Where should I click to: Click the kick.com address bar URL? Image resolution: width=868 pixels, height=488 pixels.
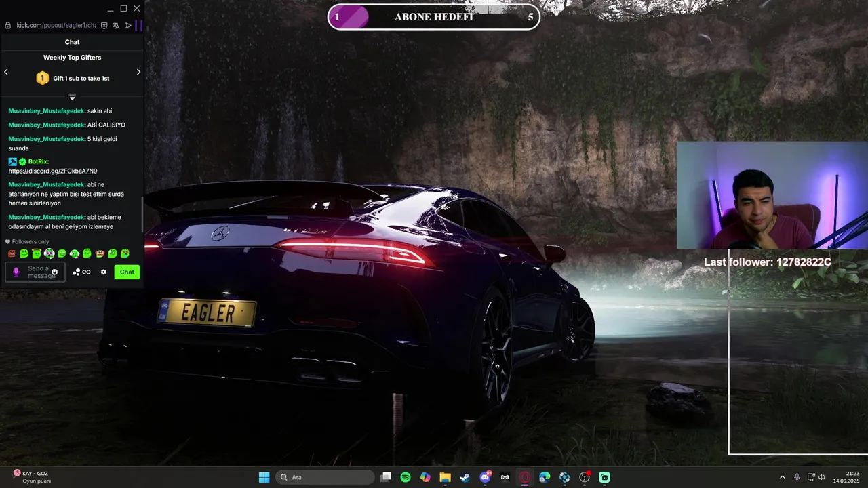click(x=56, y=25)
